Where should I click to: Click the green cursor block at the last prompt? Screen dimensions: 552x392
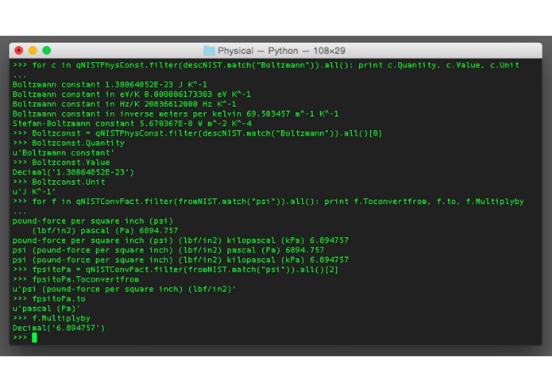point(34,337)
